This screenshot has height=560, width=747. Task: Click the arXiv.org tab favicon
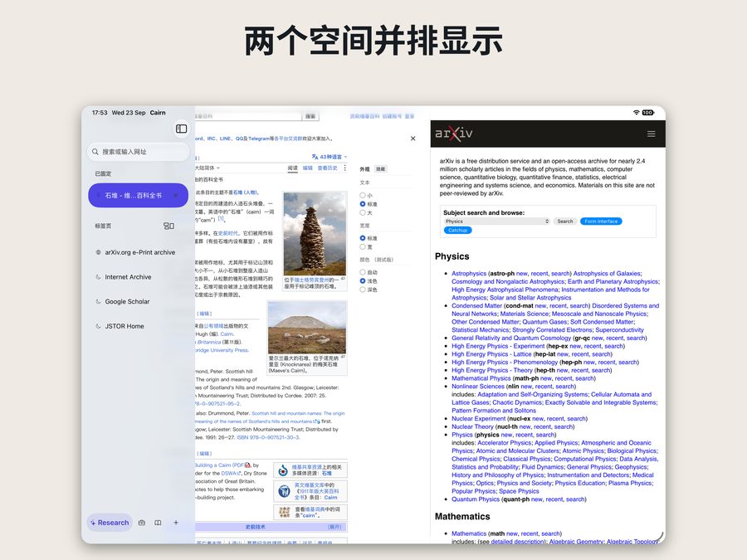coord(98,252)
